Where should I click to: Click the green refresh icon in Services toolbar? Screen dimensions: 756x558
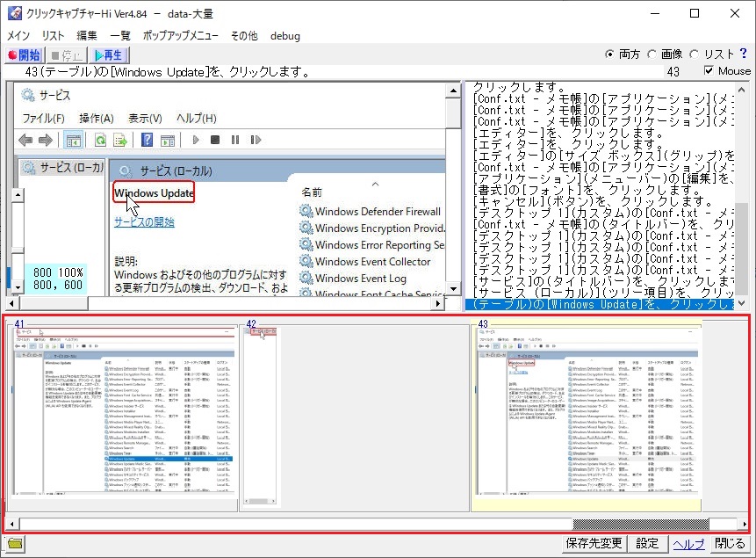coord(100,140)
